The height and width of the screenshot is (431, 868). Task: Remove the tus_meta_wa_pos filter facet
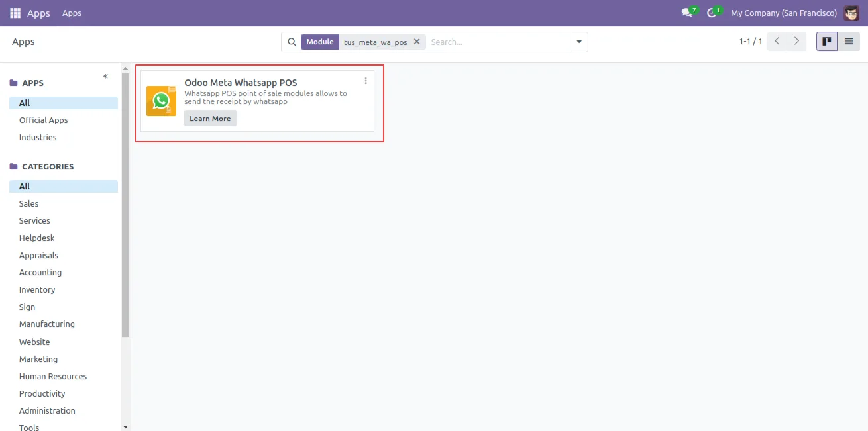417,42
